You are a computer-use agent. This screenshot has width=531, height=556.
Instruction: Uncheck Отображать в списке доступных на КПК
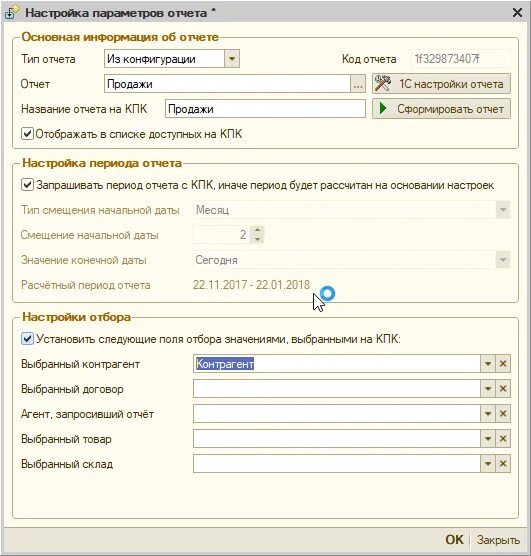[27, 134]
